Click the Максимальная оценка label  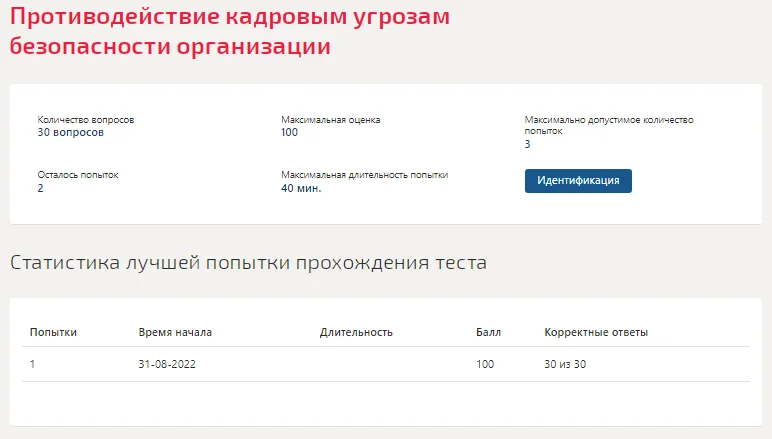pyautogui.click(x=330, y=120)
